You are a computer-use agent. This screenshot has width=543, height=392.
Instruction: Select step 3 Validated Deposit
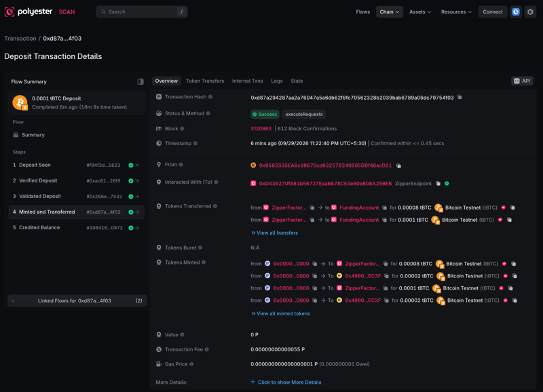point(76,197)
